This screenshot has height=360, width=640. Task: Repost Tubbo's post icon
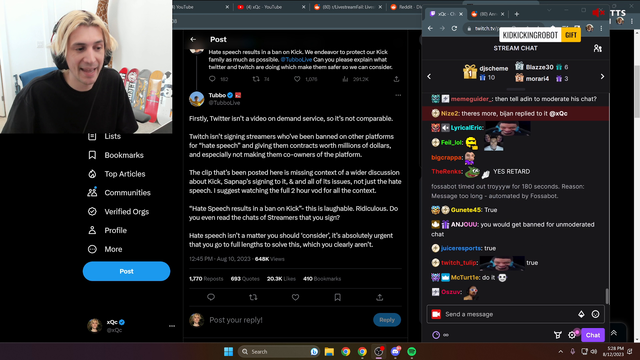click(253, 297)
